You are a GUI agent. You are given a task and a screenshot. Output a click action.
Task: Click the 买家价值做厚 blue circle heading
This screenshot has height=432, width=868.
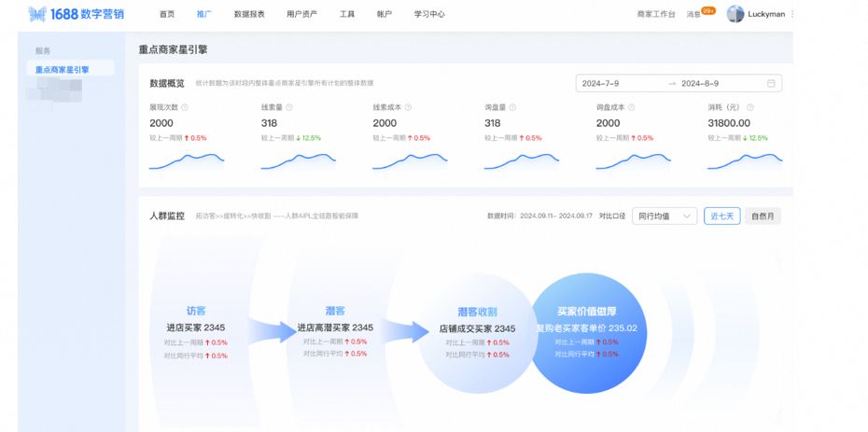click(x=586, y=312)
